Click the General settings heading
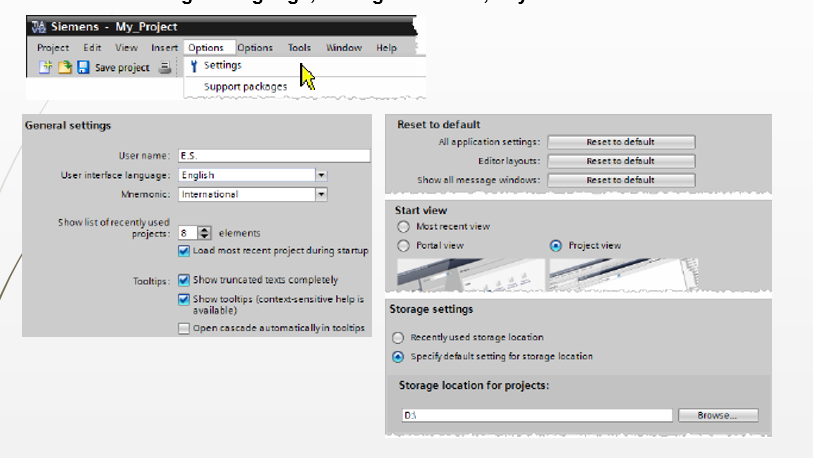Screen dimensions: 813x458 click(x=68, y=126)
